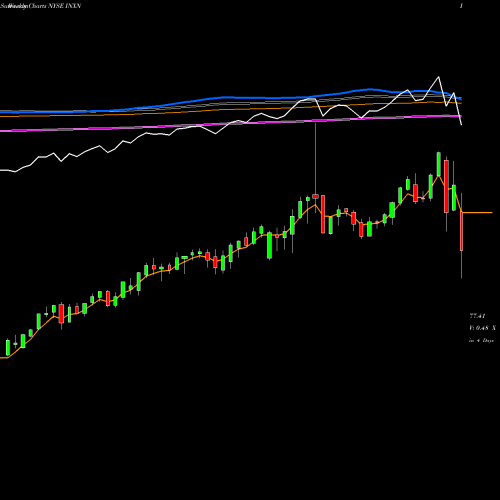Click the tallest green candle at price peak
Image resolution: width=500 pixels, height=500 pixels.
coord(439,164)
